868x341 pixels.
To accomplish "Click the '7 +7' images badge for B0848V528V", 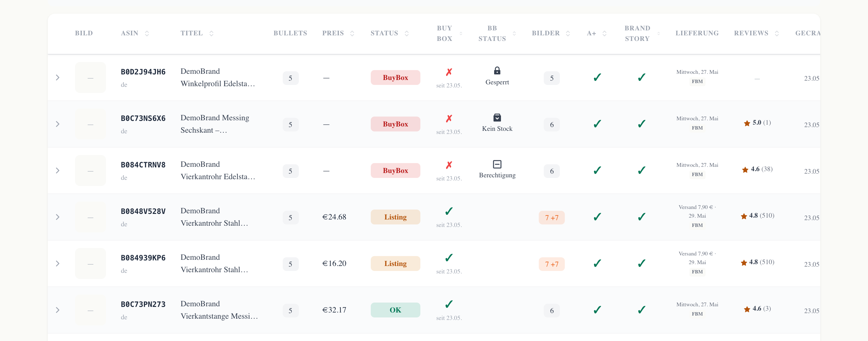I will (551, 218).
